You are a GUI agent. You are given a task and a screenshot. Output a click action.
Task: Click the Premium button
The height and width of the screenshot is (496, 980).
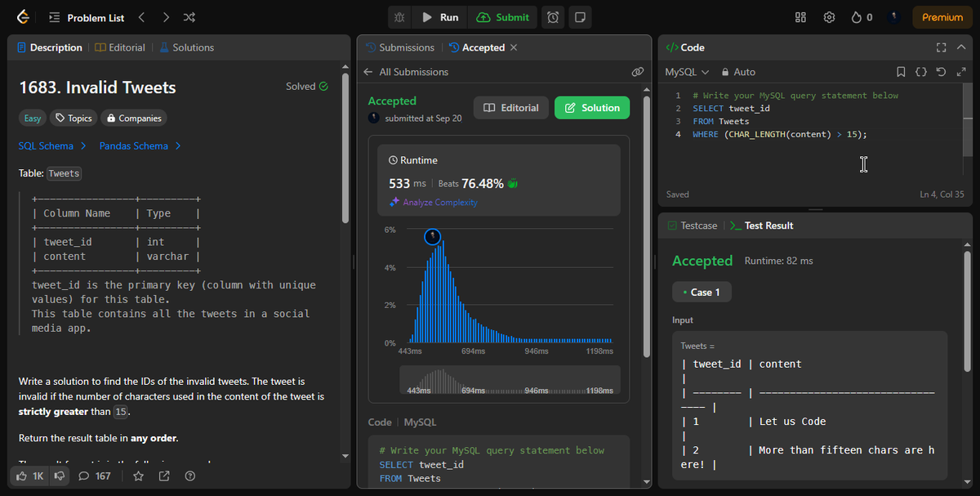(942, 17)
